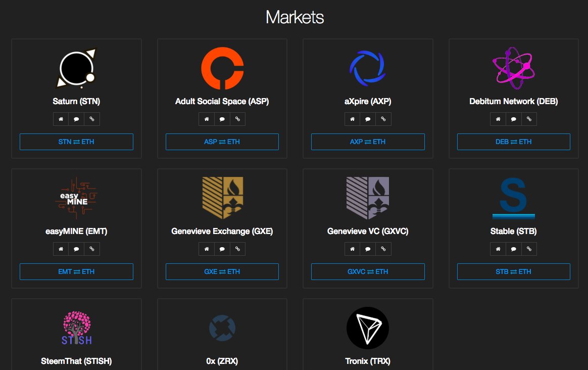This screenshot has height=370, width=588.
Task: Click the Tronix triangle logo
Action: pyautogui.click(x=368, y=328)
